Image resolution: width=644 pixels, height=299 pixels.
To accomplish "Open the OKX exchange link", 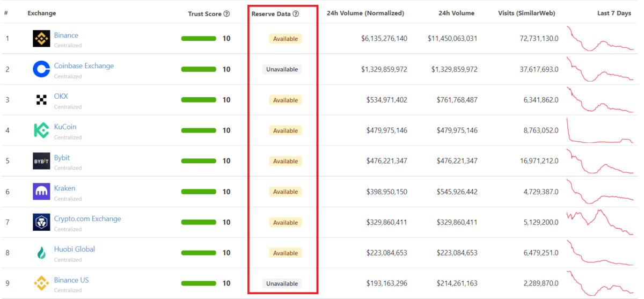I will point(61,97).
